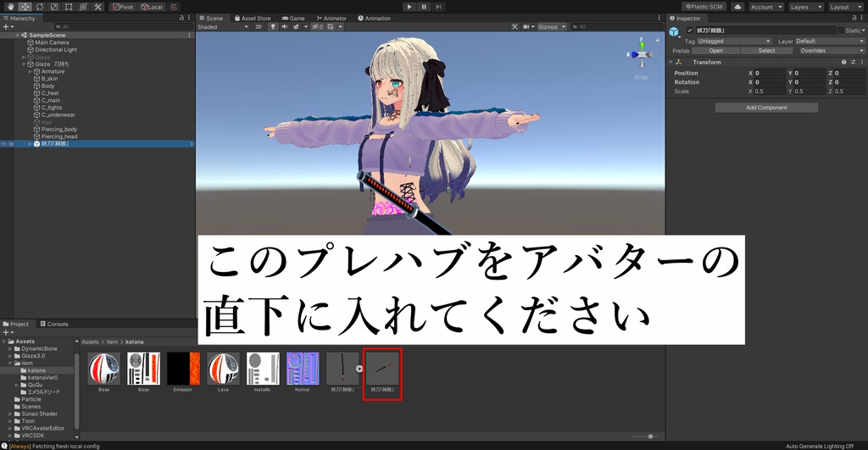Viewport: 868px width, 450px height.
Task: Switch to the Console tab
Action: pos(53,324)
